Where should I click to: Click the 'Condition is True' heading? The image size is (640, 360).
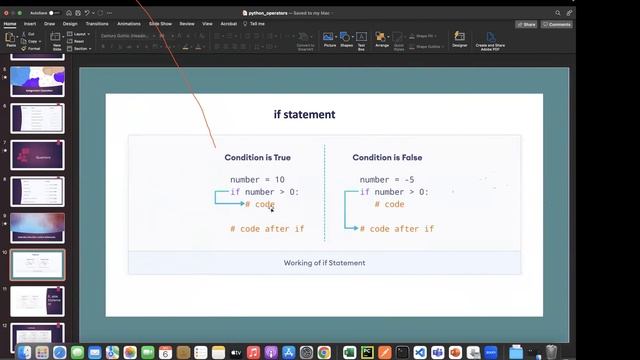click(258, 158)
